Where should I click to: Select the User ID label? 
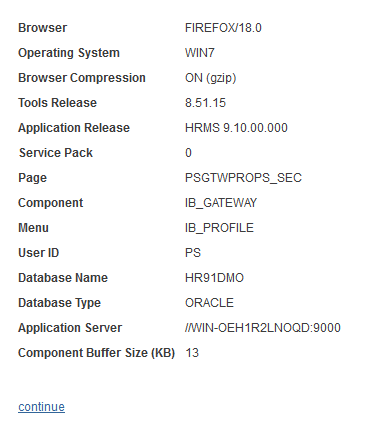(39, 253)
